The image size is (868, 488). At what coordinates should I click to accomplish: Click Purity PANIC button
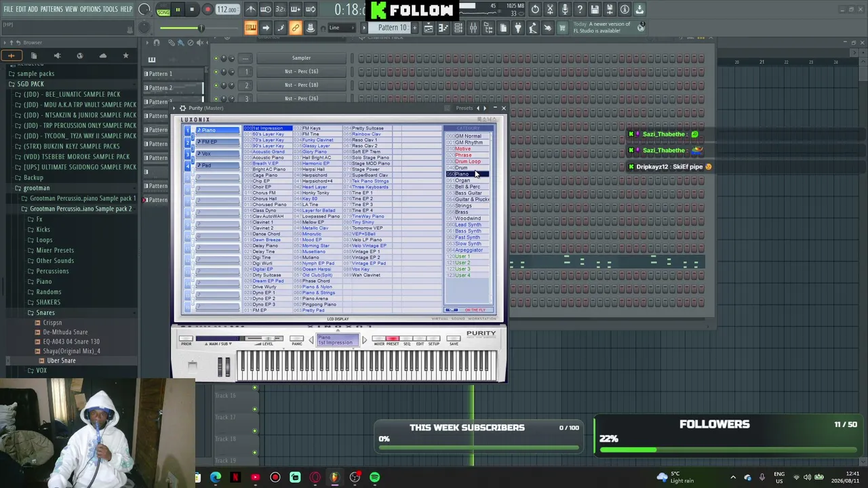pos(296,339)
